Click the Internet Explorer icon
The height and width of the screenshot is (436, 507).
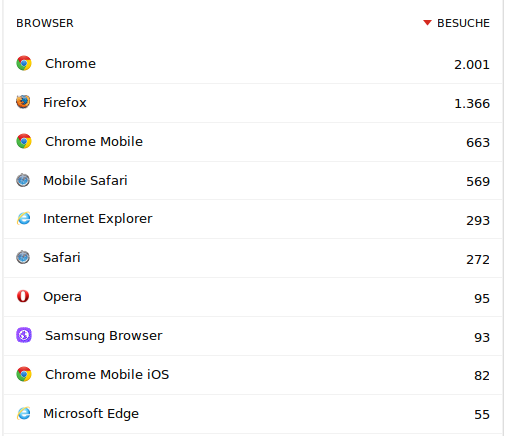coord(23,218)
